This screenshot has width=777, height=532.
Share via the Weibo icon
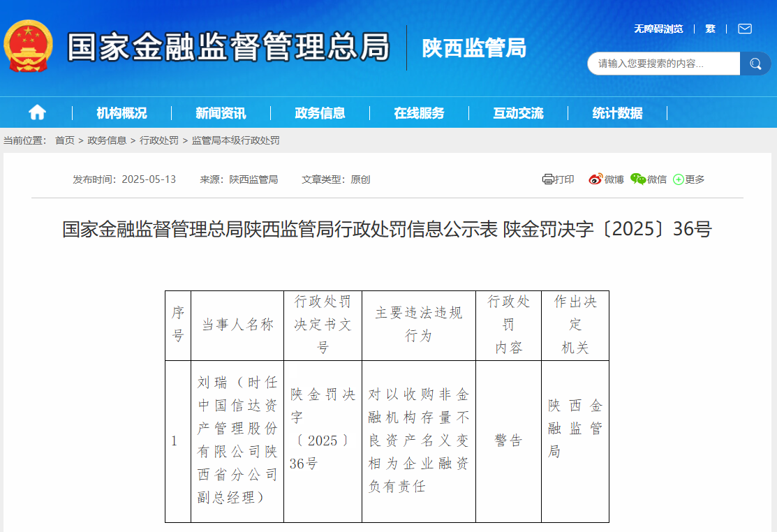595,179
